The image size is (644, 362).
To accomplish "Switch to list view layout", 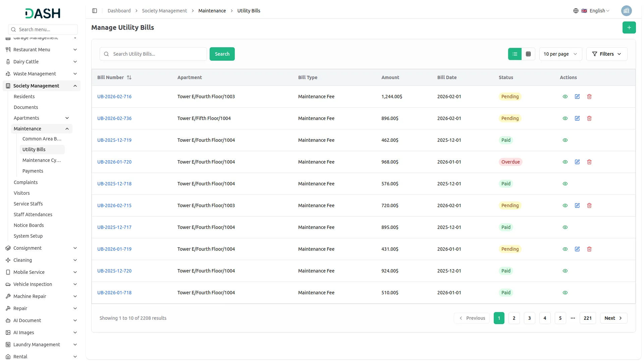I will tap(515, 54).
